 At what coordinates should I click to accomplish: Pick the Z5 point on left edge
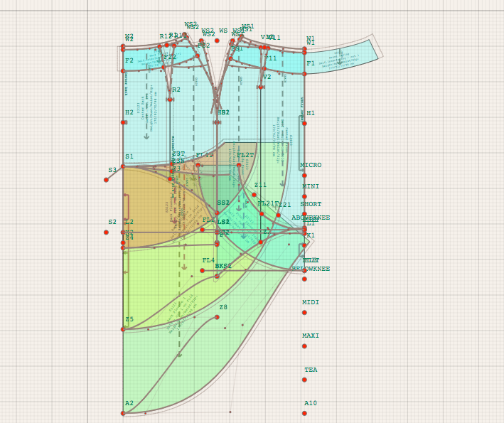123,329
